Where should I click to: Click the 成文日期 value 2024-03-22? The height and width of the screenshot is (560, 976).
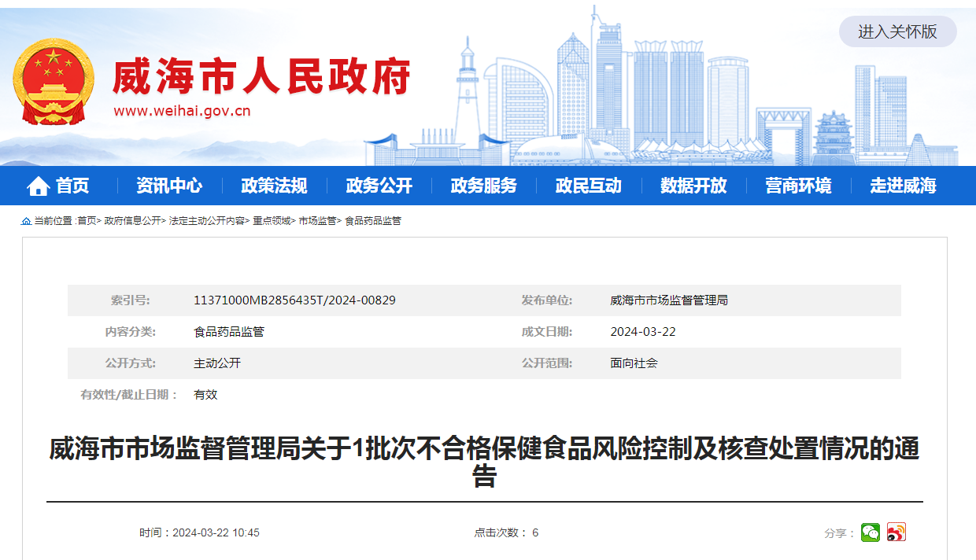(x=643, y=332)
